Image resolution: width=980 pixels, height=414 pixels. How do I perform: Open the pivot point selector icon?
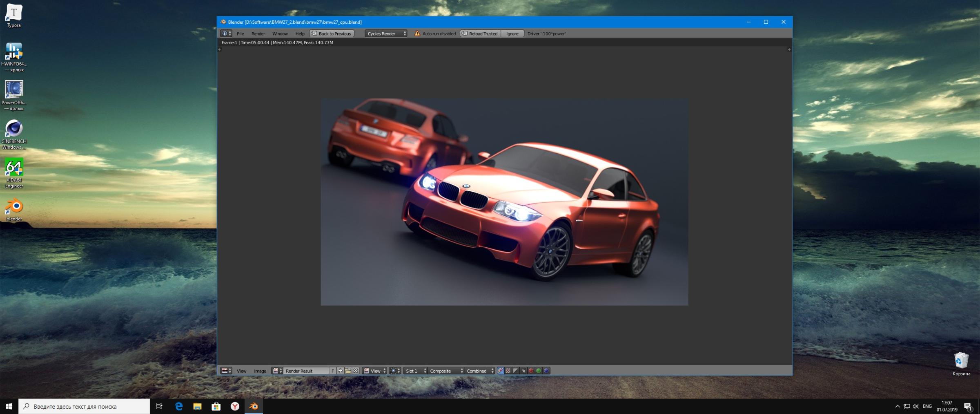(x=395, y=371)
